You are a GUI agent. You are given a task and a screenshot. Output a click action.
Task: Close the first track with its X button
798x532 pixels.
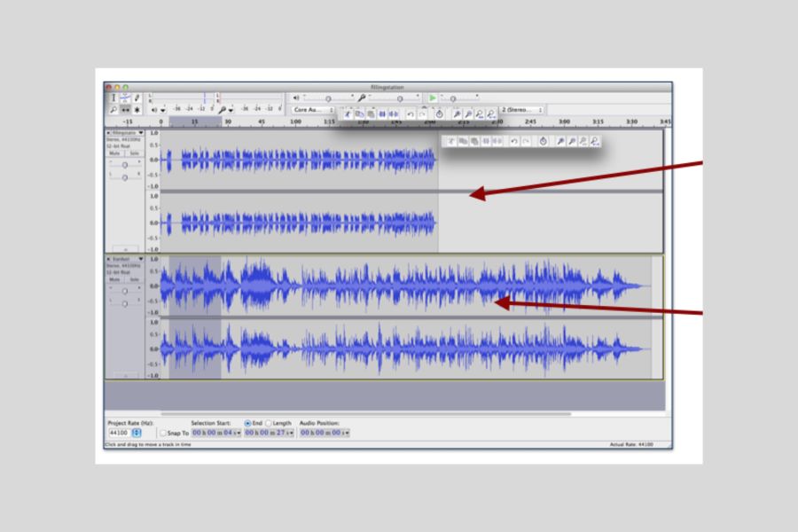(108, 133)
